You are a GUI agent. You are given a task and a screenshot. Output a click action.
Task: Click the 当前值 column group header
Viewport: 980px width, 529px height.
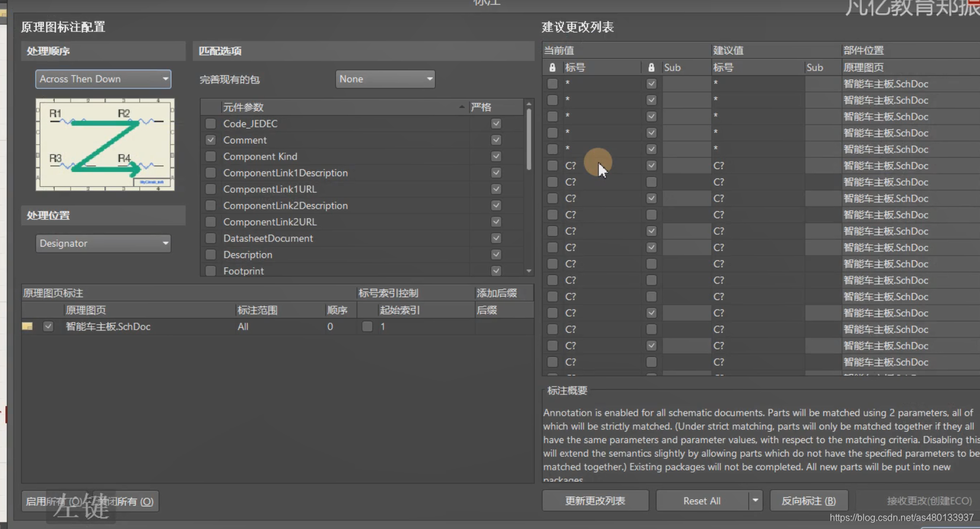(x=626, y=50)
